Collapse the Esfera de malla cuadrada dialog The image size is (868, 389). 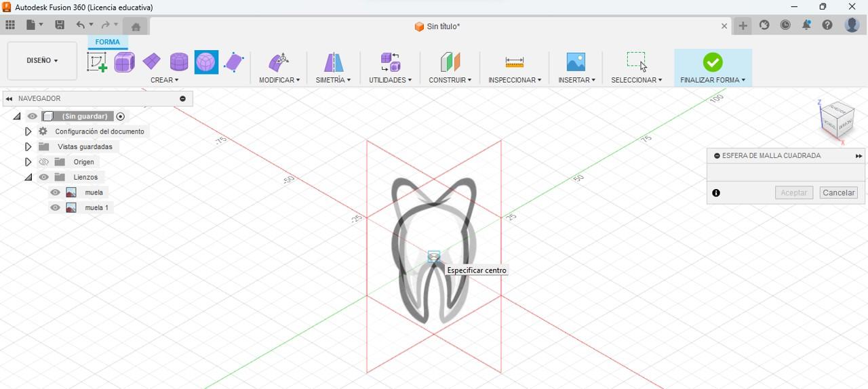pos(717,156)
